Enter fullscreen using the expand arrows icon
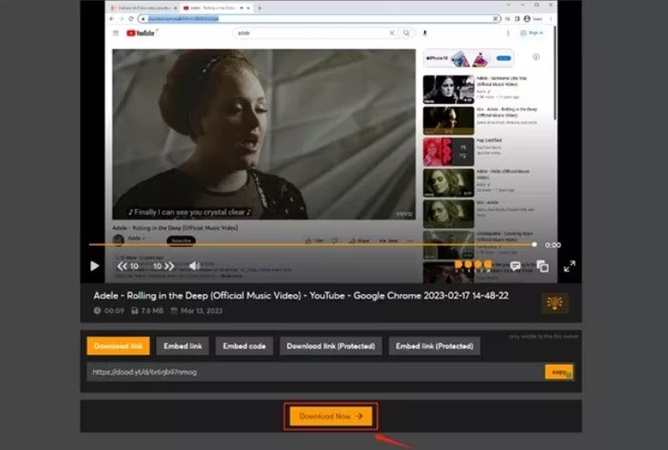The height and width of the screenshot is (450, 668). (570, 266)
